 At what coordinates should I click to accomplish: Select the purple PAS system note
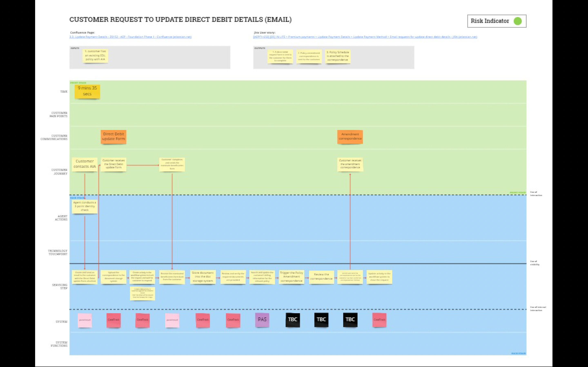[x=262, y=320]
